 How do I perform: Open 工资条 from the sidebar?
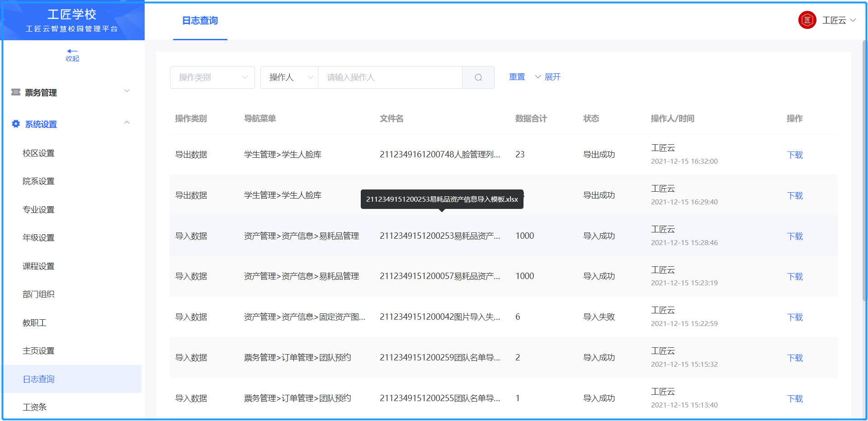click(35, 407)
